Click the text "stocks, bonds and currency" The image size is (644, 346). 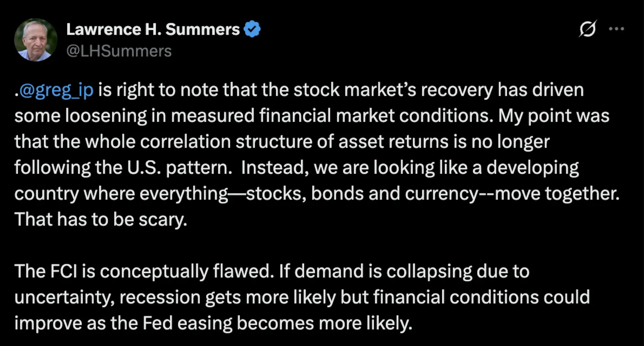362,194
